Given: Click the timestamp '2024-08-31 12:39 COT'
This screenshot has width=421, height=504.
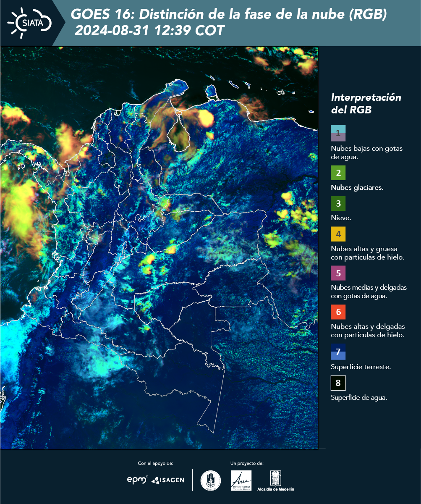Looking at the screenshot, I should pyautogui.click(x=150, y=31).
